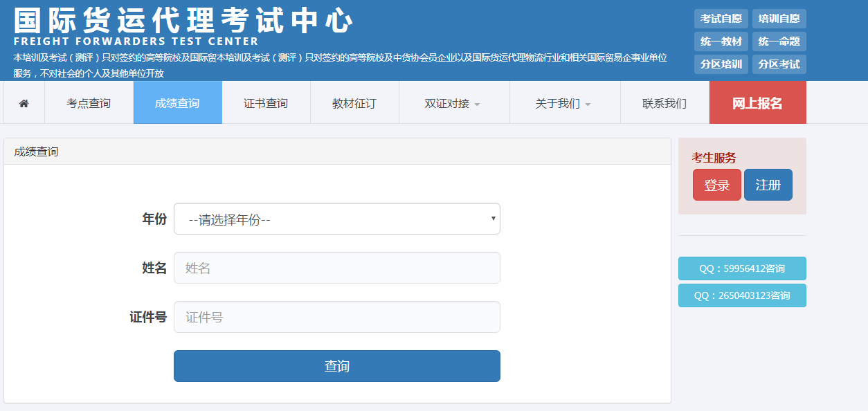Contact QQ 59956412 consultation link

pyautogui.click(x=742, y=268)
